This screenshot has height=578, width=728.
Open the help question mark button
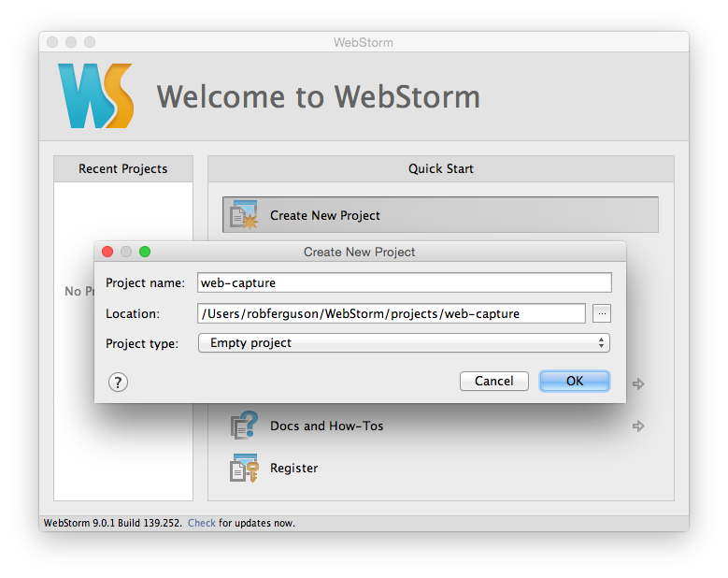[x=118, y=383]
